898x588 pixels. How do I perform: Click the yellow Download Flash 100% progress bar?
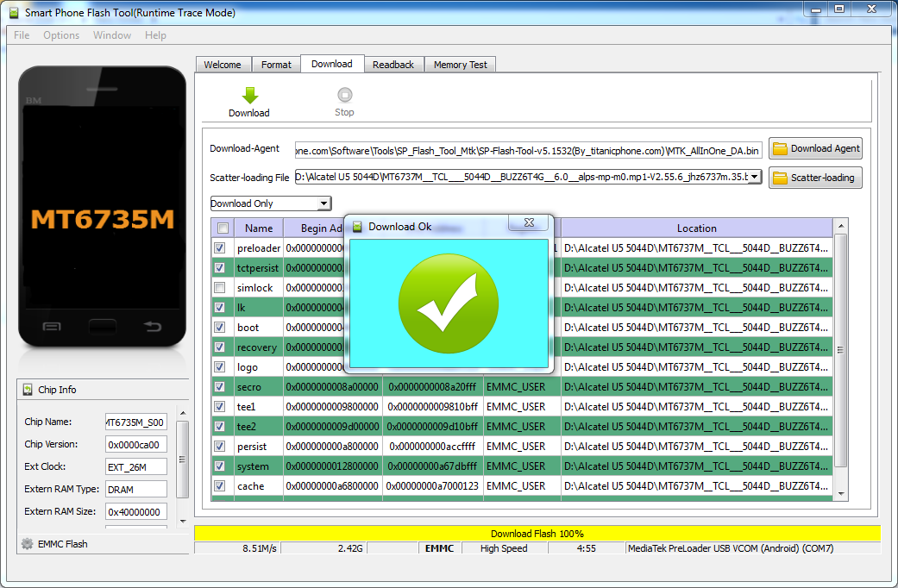click(x=537, y=534)
